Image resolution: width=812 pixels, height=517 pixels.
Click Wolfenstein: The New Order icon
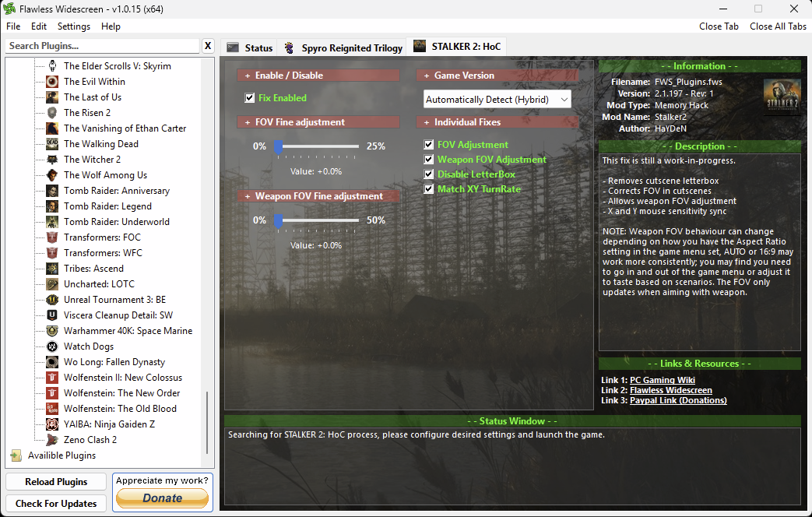coord(52,392)
